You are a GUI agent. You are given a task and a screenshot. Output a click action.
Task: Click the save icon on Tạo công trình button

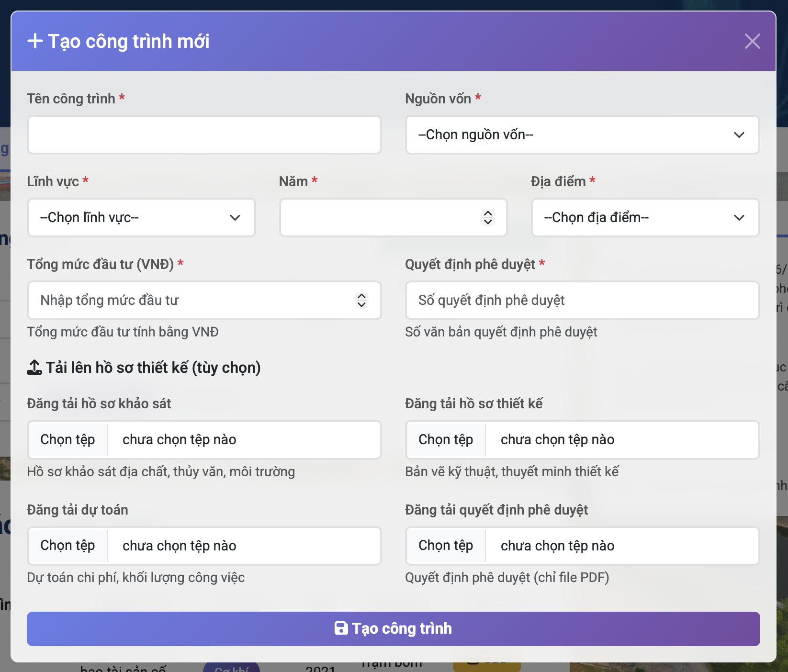[341, 628]
